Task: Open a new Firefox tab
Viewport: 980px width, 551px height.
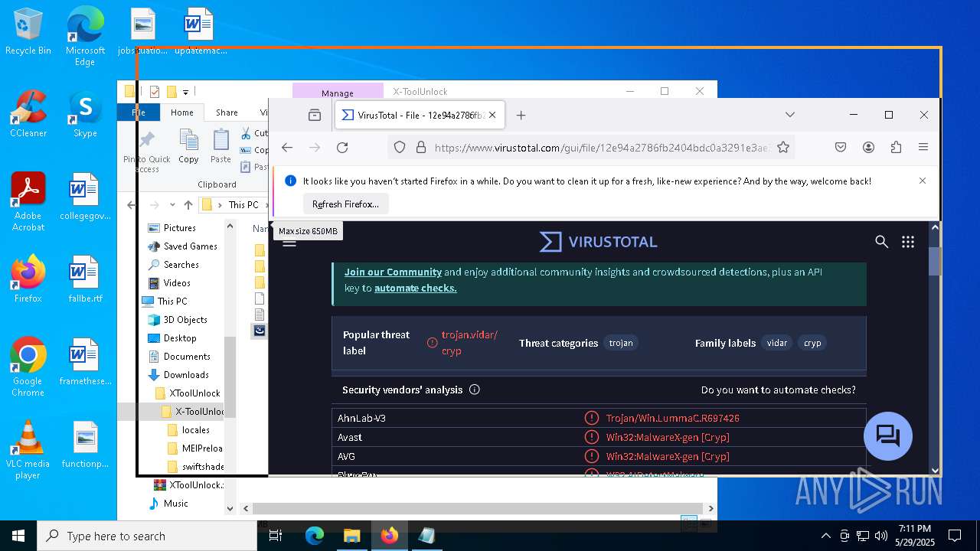Action: click(521, 115)
